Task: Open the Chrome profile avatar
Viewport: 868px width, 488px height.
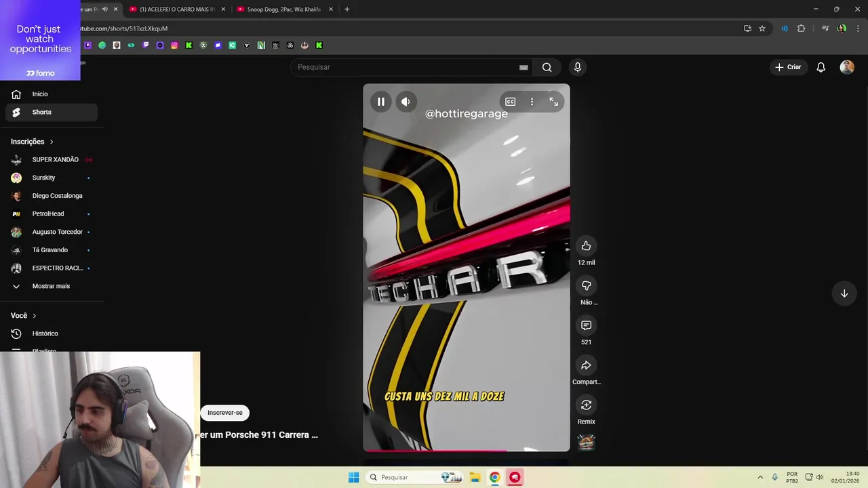Action: (842, 28)
